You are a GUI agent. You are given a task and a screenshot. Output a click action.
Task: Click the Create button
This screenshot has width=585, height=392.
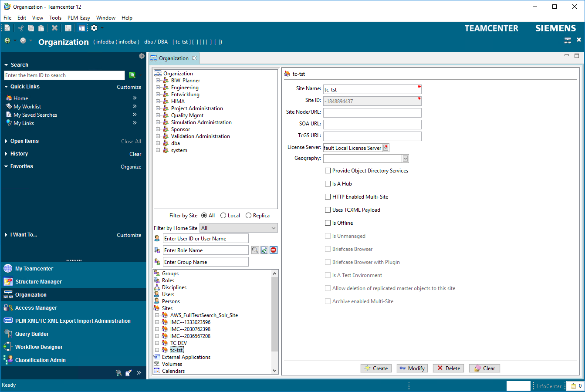[x=376, y=368]
